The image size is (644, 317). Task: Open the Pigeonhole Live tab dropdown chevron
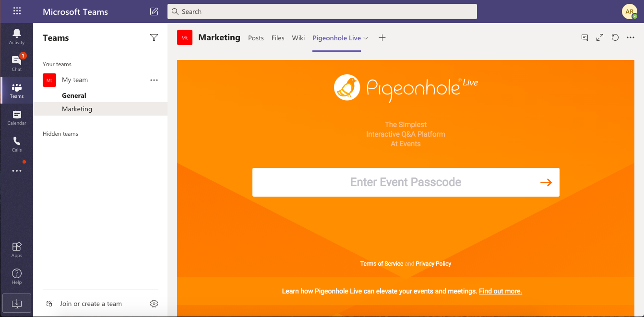pos(366,38)
